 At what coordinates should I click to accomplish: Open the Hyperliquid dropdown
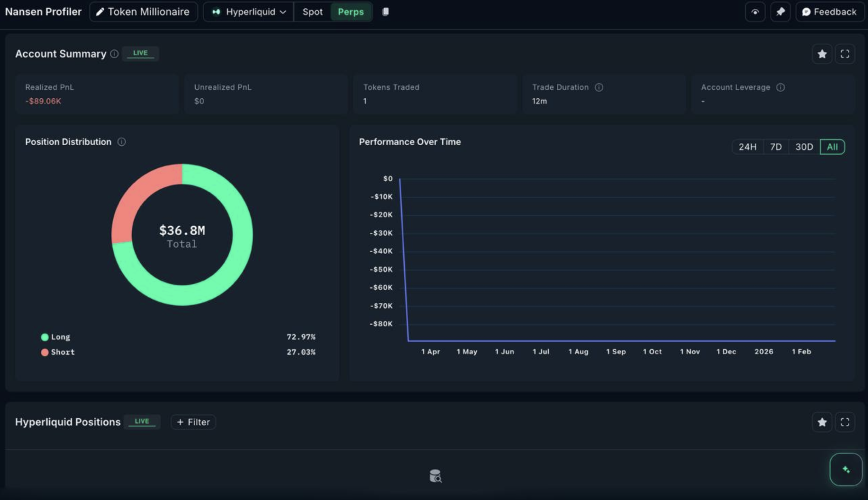click(x=249, y=12)
